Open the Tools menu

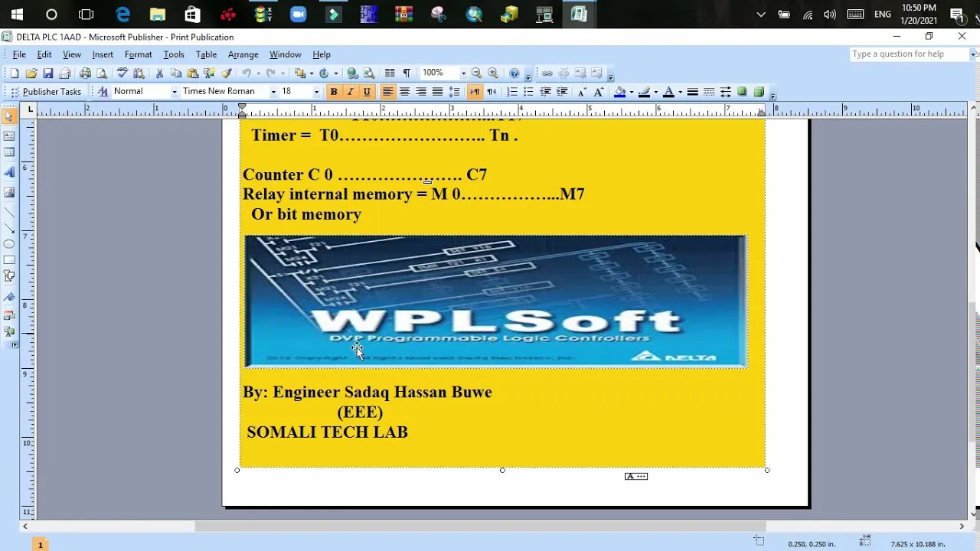click(x=174, y=54)
